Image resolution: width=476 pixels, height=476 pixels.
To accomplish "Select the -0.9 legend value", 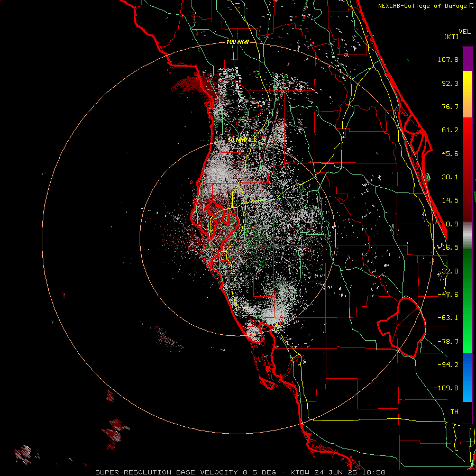I will (x=450, y=224).
